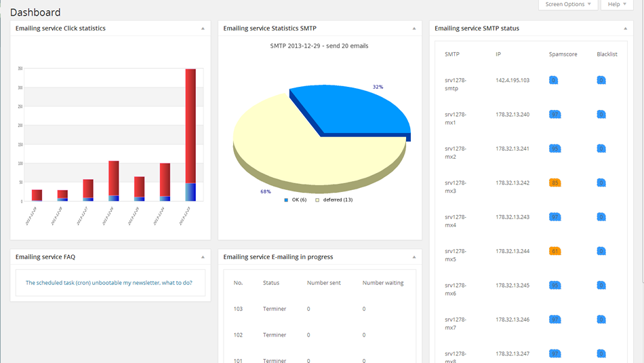This screenshot has width=644, height=363.
Task: Click the blacklist badge for srv1278-smtp
Action: (x=601, y=80)
